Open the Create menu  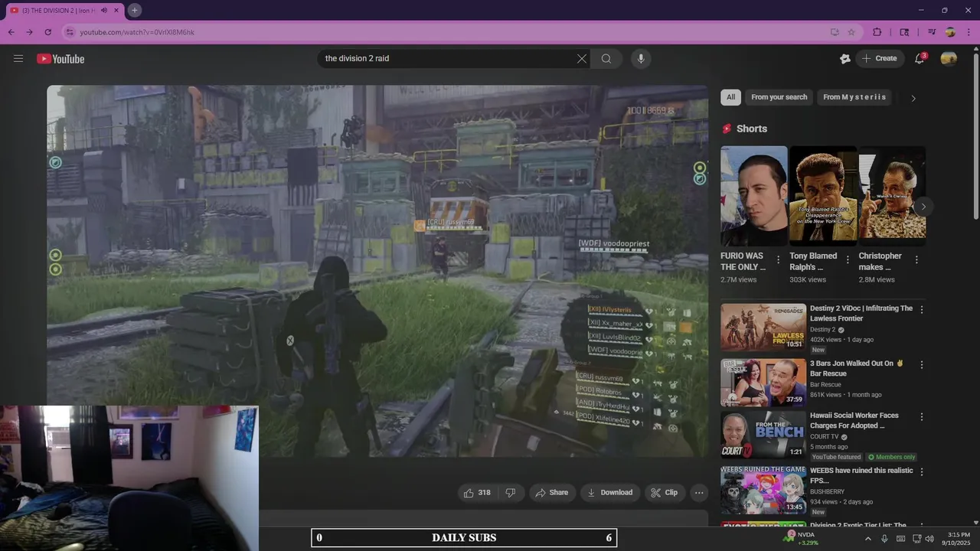coord(880,58)
